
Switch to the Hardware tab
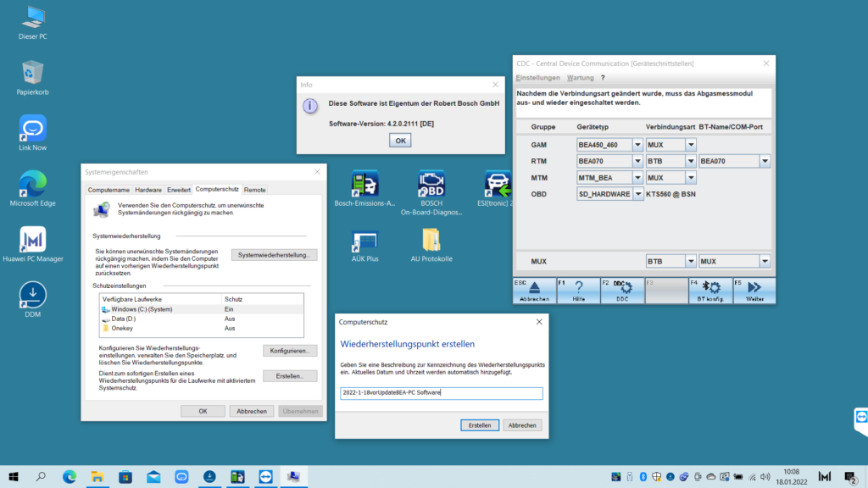148,190
